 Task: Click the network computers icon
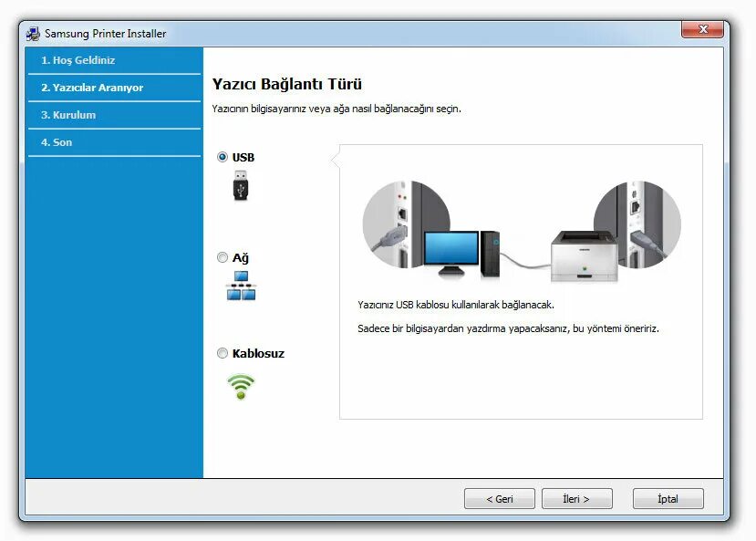[241, 286]
